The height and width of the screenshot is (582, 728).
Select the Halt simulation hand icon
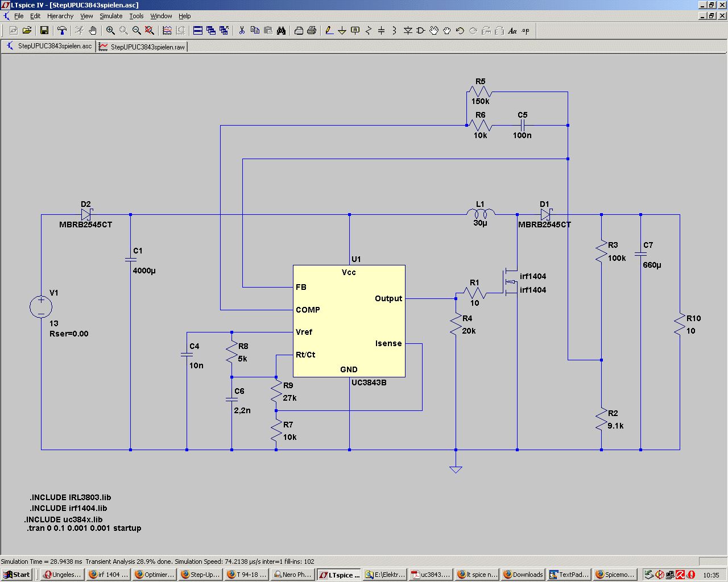click(93, 31)
